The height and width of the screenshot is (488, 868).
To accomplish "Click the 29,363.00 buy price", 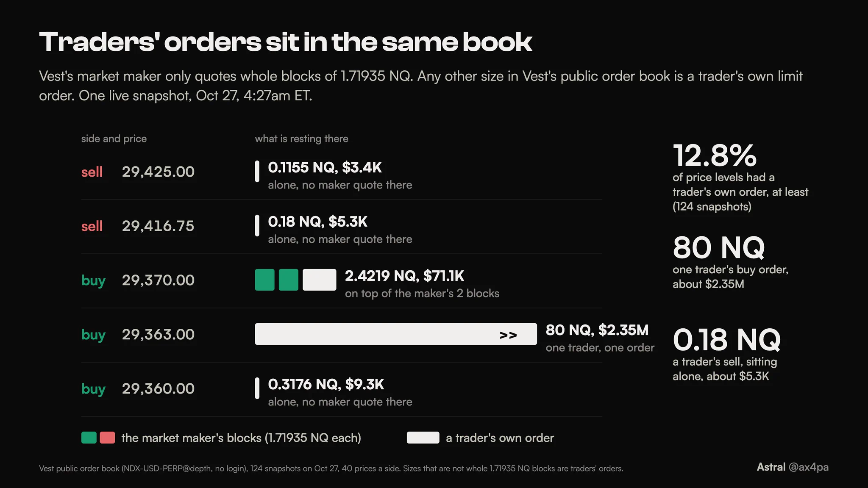I will point(158,334).
